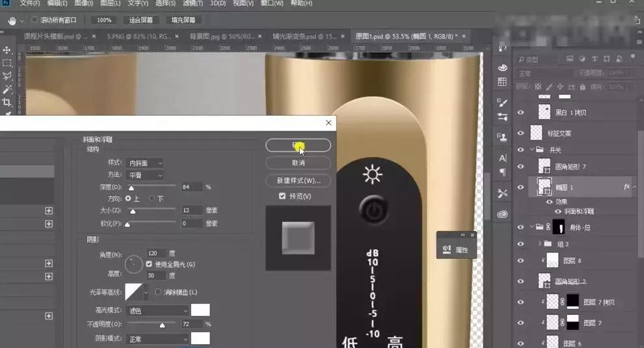Open the gloss contour picker arrow
Image resolution: width=644 pixels, height=348 pixels.
(146, 293)
